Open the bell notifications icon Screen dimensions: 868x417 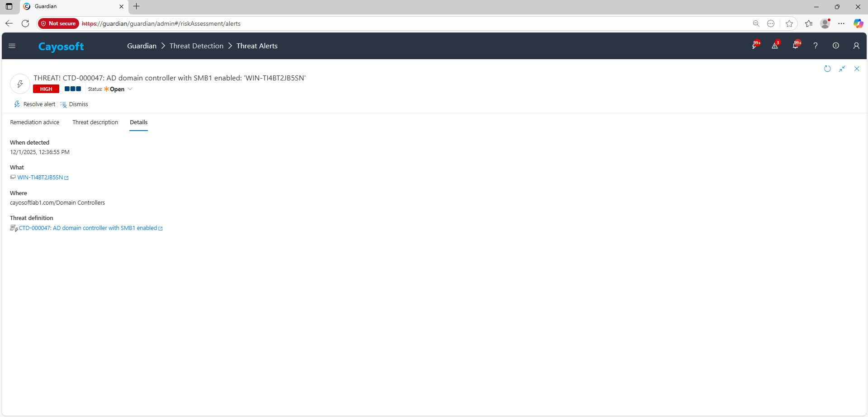pos(795,46)
